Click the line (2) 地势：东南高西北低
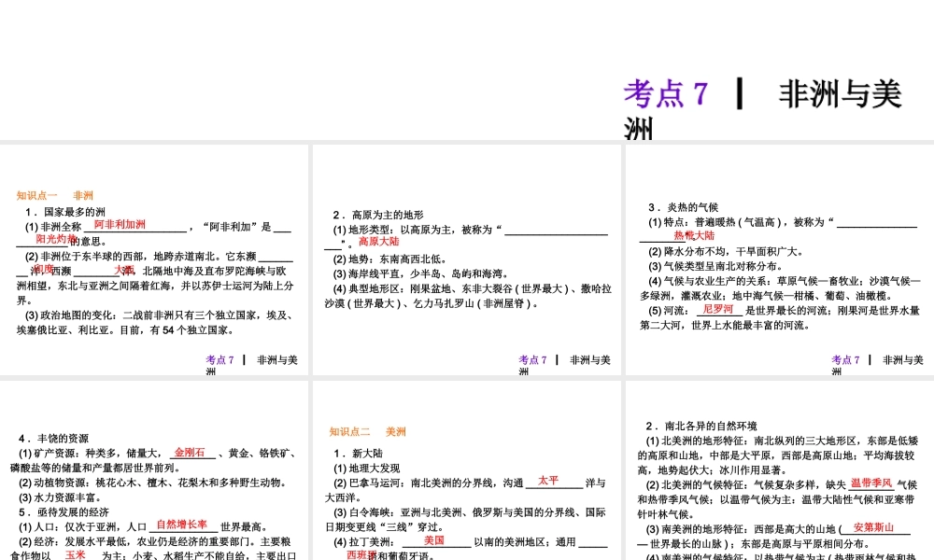This screenshot has width=934, height=560. pyautogui.click(x=389, y=259)
